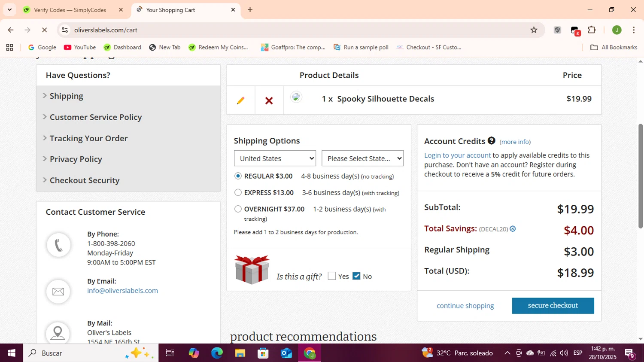Open All Bookmarks folder
The width and height of the screenshot is (644, 362).
point(614,47)
